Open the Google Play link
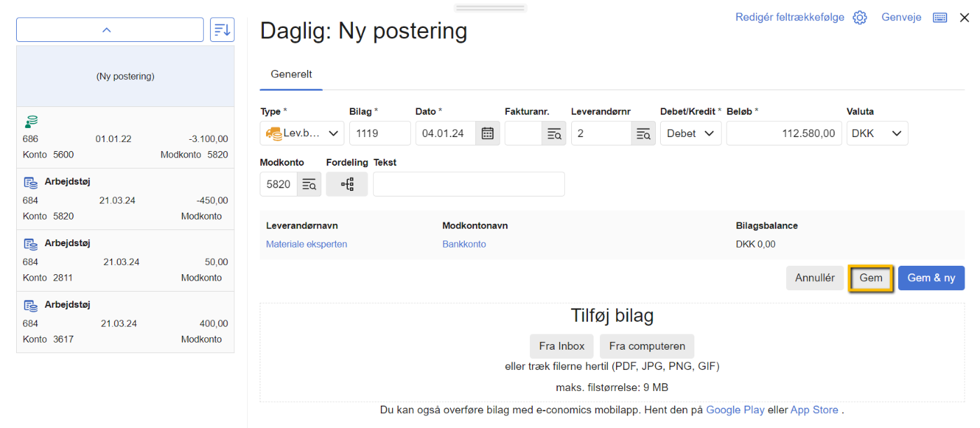The width and height of the screenshot is (980, 428). point(735,411)
